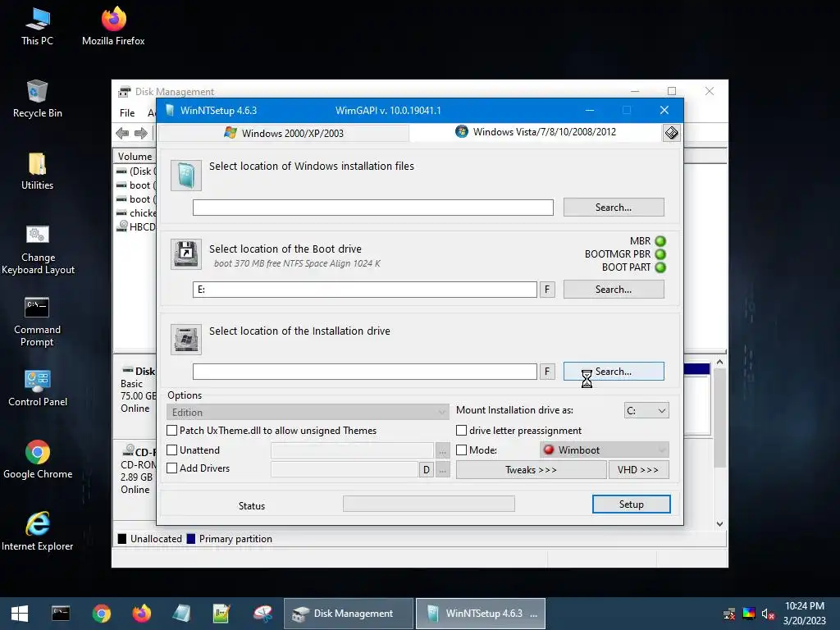The image size is (840, 630).
Task: Open the VHD >>> options
Action: pyautogui.click(x=638, y=470)
